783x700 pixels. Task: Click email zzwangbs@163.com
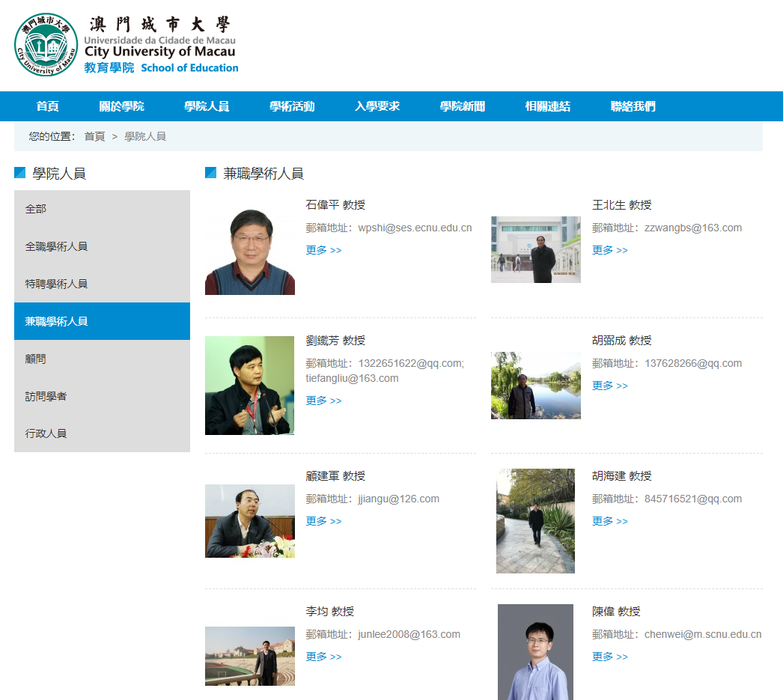693,228
